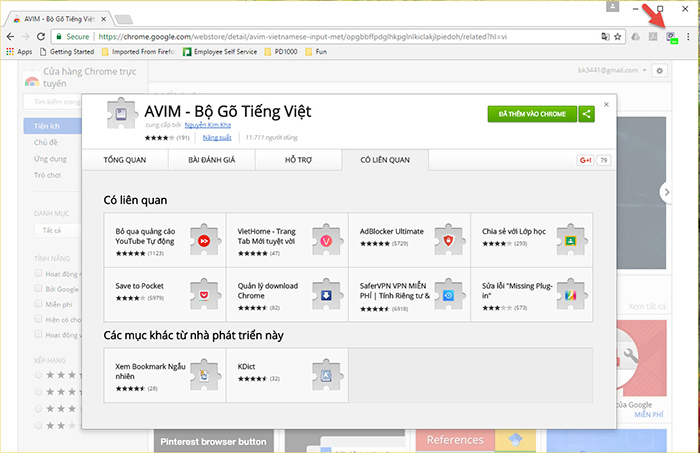The height and width of the screenshot is (453, 700).
Task: Toggle the last Hoạt động feature checkbox
Action: (38, 334)
